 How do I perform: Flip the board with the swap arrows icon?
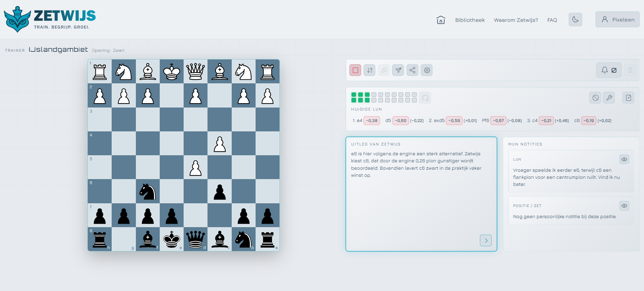(370, 70)
